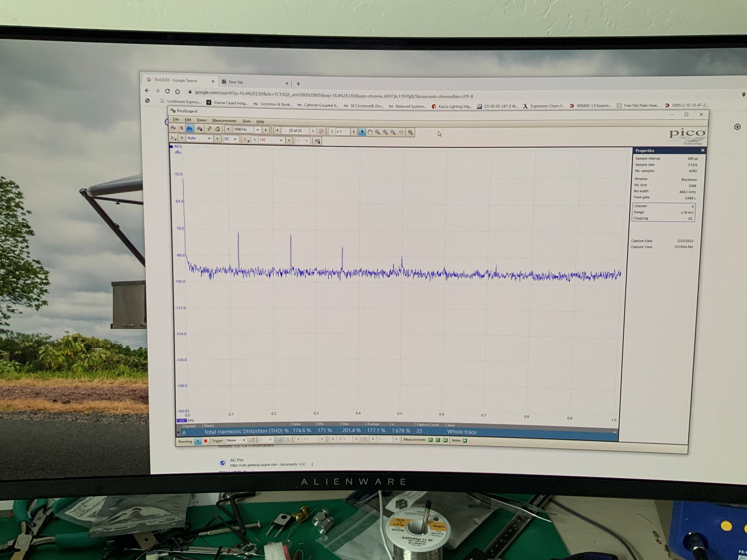Click the Delete Measurement minus icon
Image resolution: width=747 pixels, height=560 pixels.
pos(438,440)
